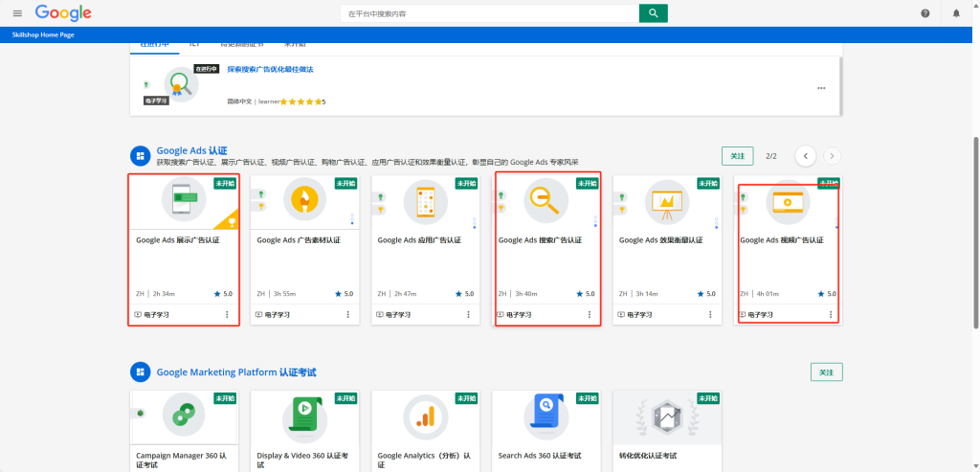Screen dimensions: 980x472
Task: Open the help question mark icon
Action: (925, 13)
